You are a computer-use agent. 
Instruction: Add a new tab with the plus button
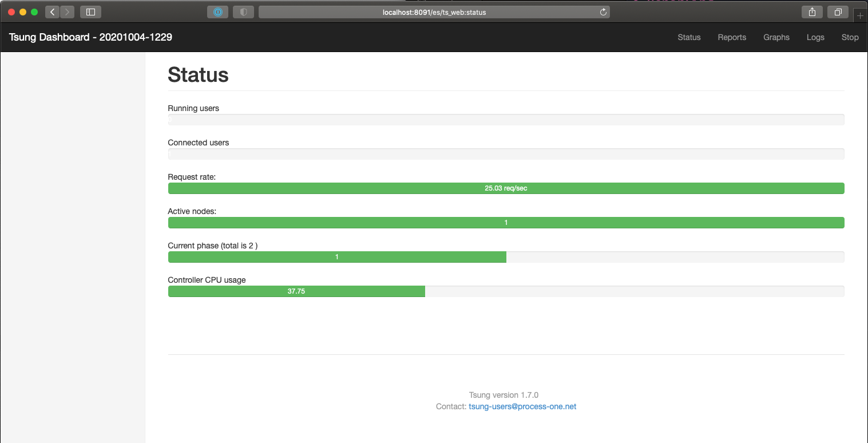pyautogui.click(x=860, y=16)
